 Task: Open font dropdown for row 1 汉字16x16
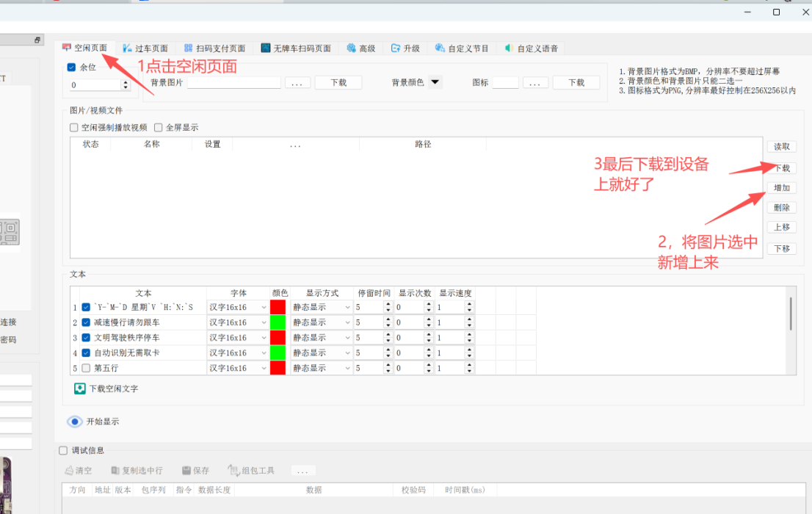pos(264,307)
